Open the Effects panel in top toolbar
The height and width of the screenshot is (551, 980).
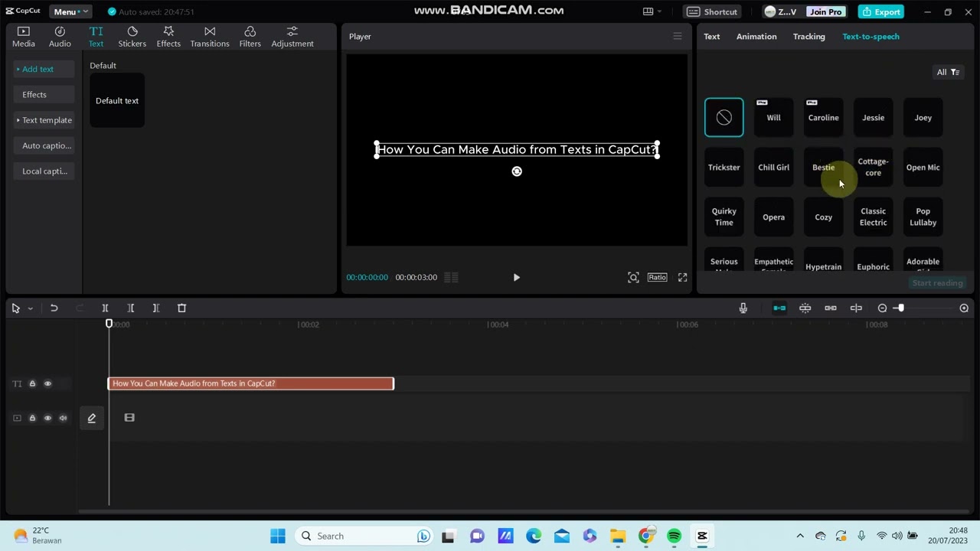point(168,36)
